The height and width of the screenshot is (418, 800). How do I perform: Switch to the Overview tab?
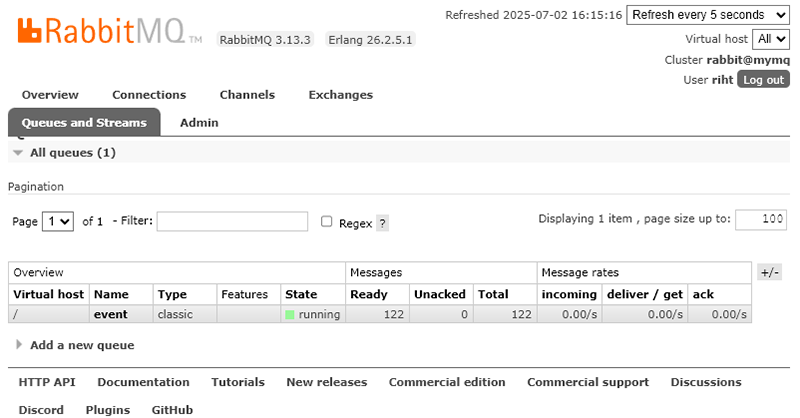tap(50, 95)
